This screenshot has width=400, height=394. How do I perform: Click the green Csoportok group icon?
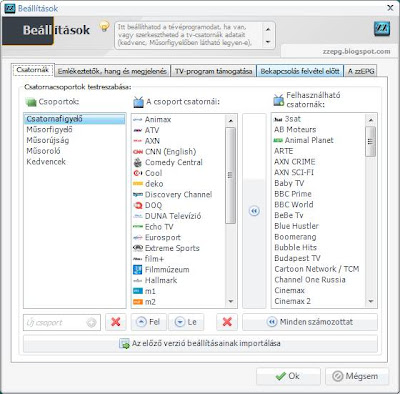tap(31, 102)
